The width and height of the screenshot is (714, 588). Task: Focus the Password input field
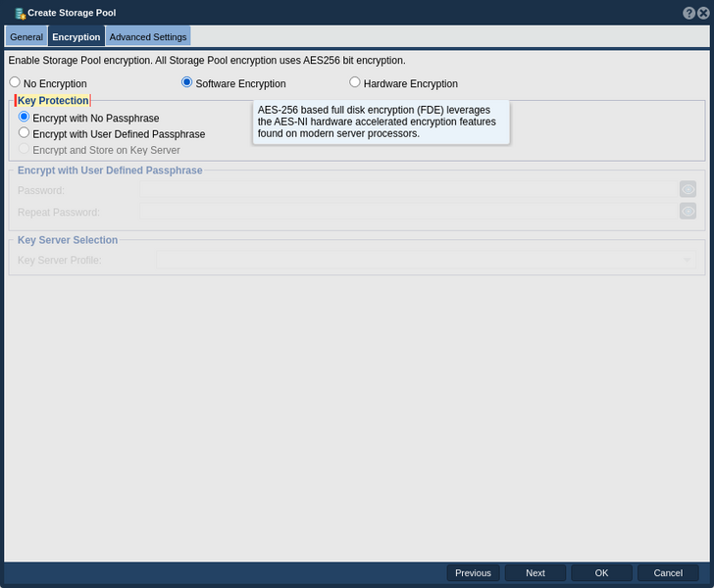(x=408, y=189)
